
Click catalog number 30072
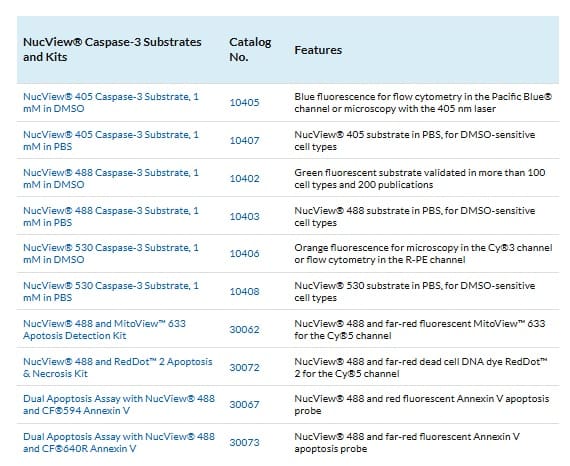(x=244, y=367)
